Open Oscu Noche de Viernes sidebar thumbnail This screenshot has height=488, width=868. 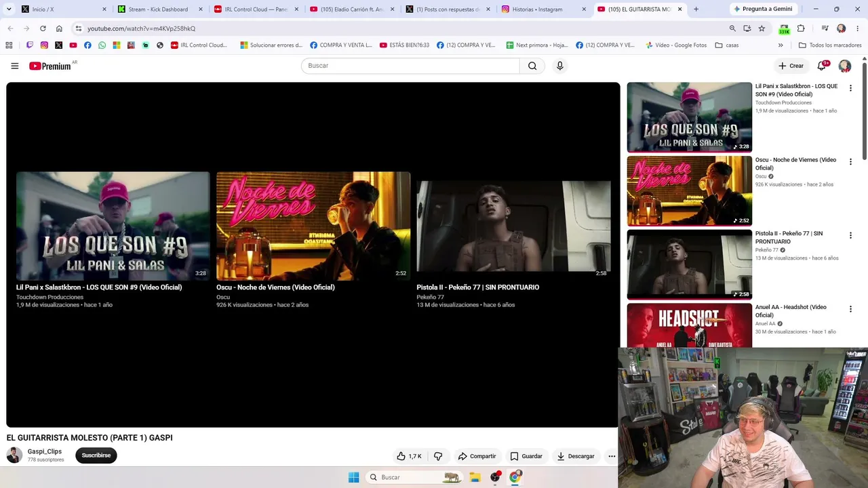(689, 190)
